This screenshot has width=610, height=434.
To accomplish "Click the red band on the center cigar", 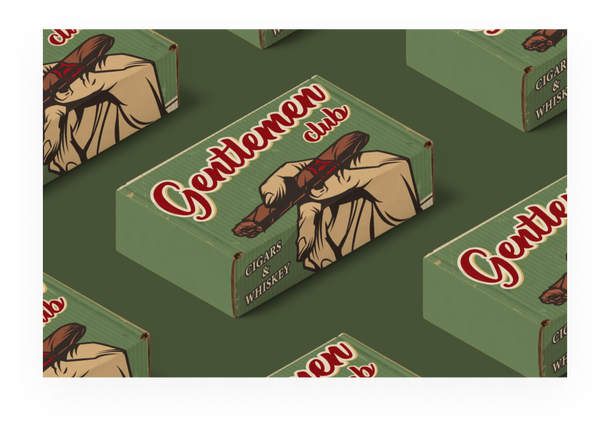I will point(318,169).
